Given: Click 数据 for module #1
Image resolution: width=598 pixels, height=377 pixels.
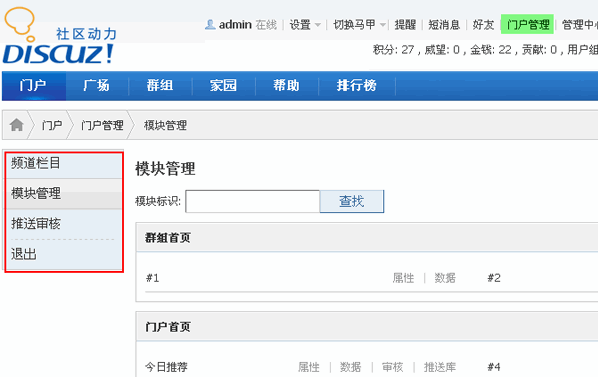Looking at the screenshot, I should 445,278.
